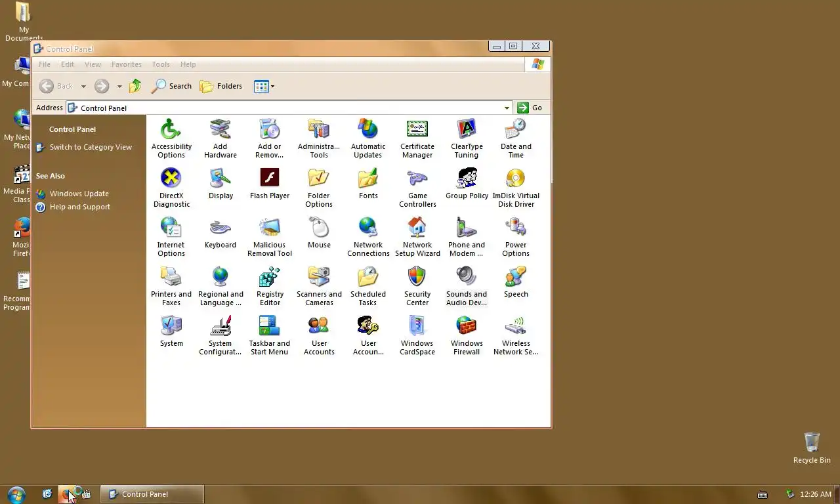Screen dimensions: 840x504
Task: Open Group Policy icon
Action: [467, 184]
